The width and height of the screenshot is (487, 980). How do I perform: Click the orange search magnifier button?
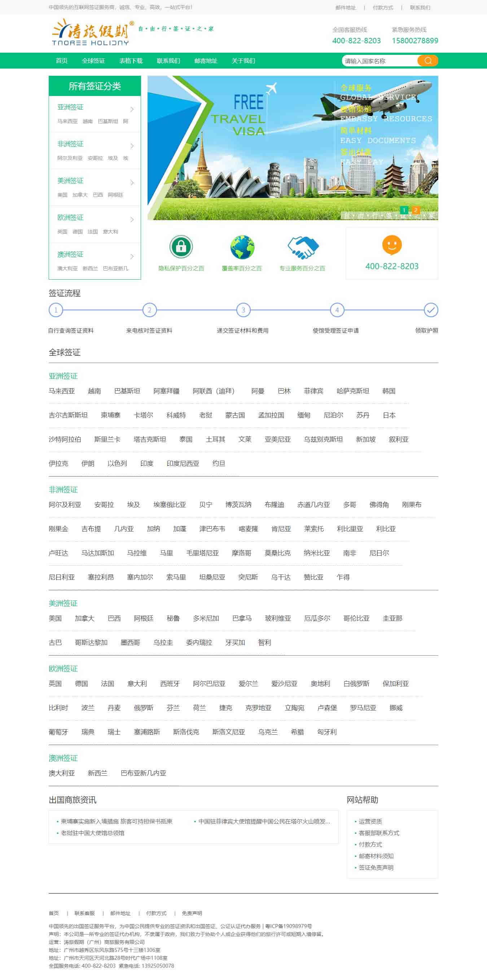tap(427, 61)
